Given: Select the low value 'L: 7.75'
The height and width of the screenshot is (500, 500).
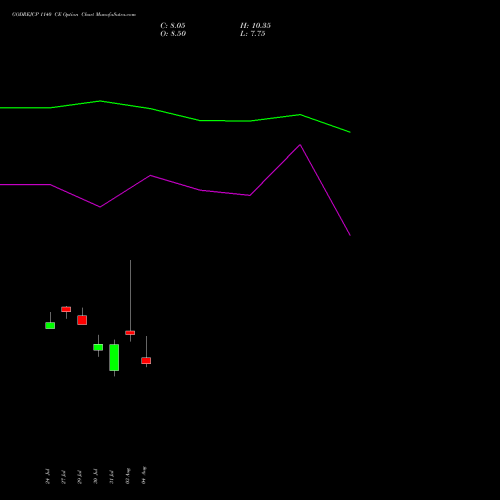Looking at the screenshot, I should [x=253, y=34].
